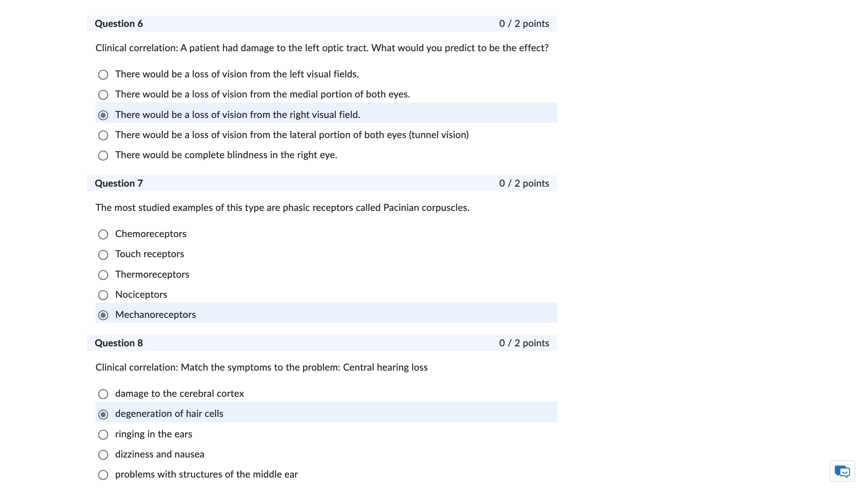
Task: Click the Question 8 header bar
Action: click(x=119, y=343)
